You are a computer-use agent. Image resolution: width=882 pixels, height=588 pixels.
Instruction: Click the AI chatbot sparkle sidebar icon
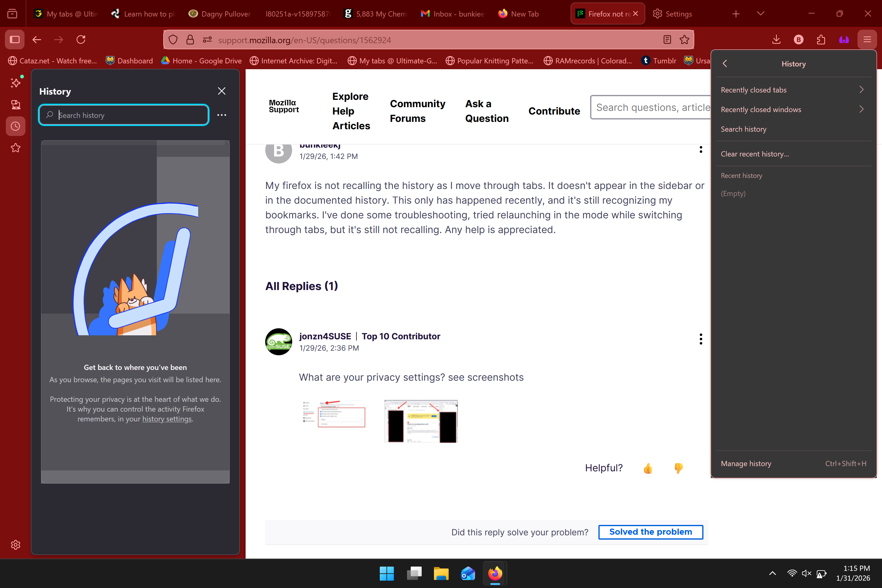[15, 82]
